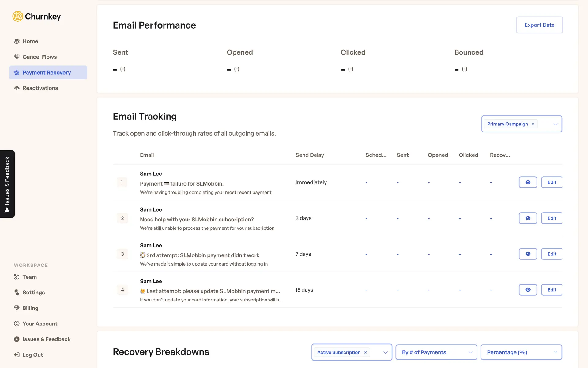Click the Log Out icon
The width and height of the screenshot is (588, 368).
(x=17, y=355)
